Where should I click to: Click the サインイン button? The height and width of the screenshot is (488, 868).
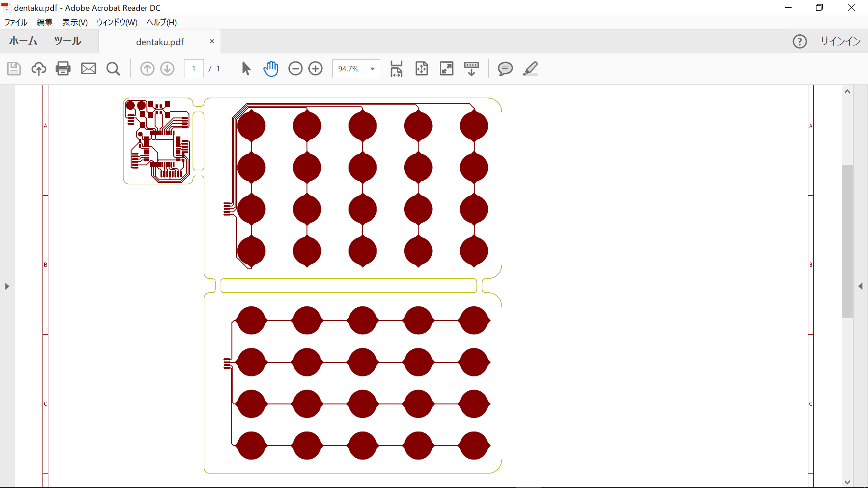point(840,41)
